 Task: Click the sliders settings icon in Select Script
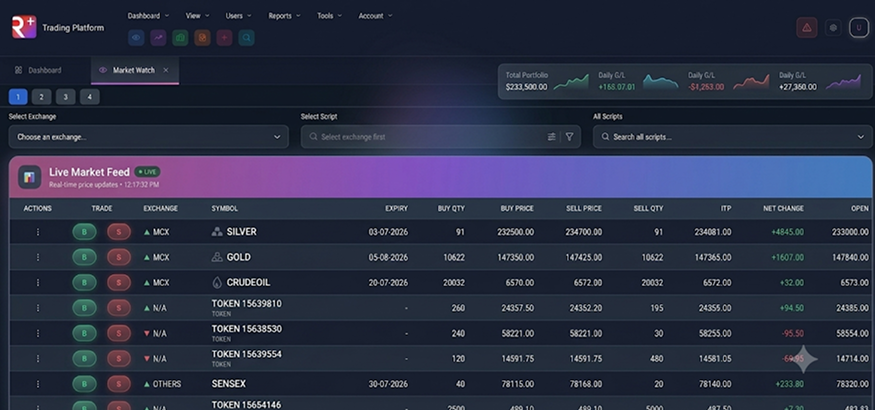click(551, 137)
